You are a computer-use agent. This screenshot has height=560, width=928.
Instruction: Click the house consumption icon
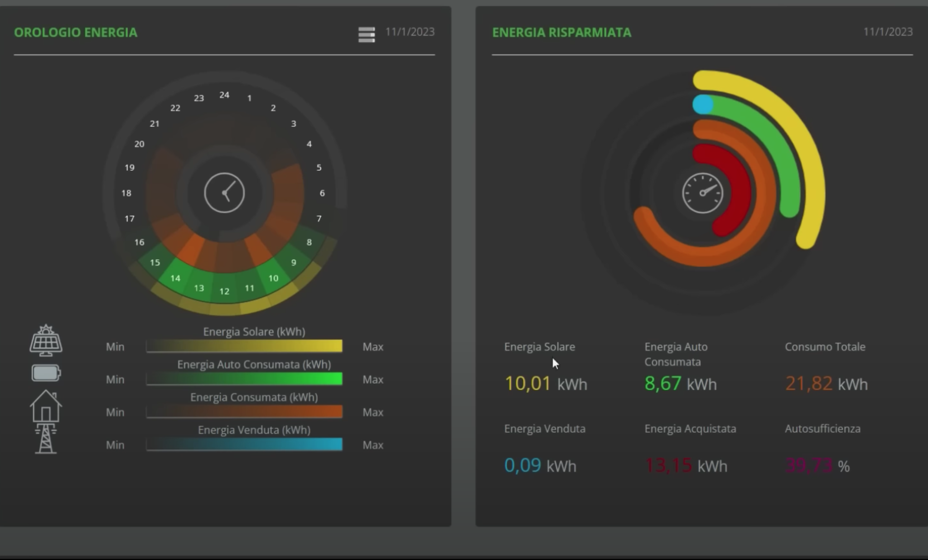click(x=46, y=406)
